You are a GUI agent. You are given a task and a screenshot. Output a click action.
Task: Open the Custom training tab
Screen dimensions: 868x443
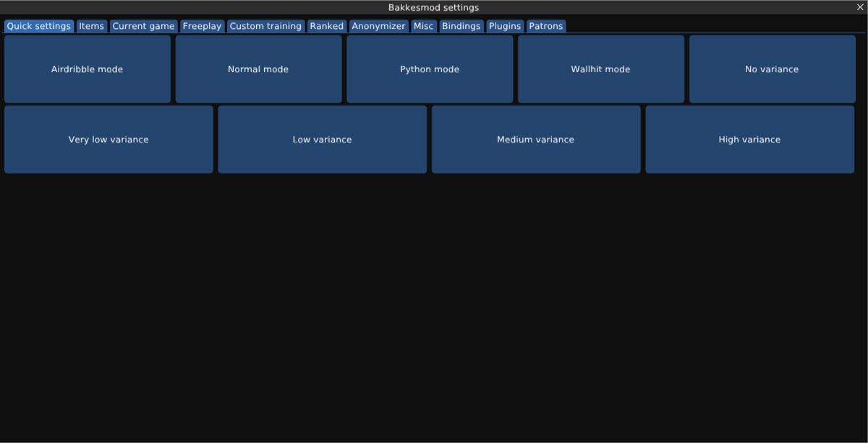click(x=265, y=26)
